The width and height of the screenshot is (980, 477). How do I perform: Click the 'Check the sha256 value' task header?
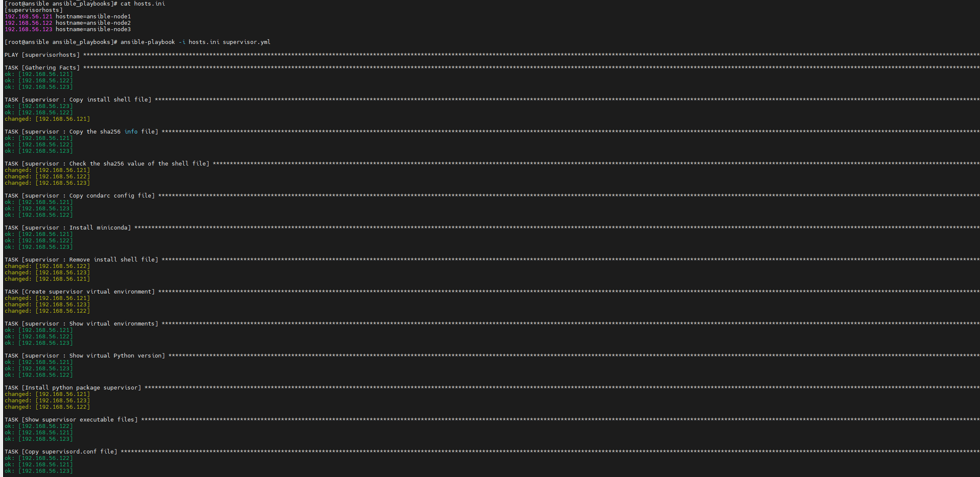pos(107,163)
